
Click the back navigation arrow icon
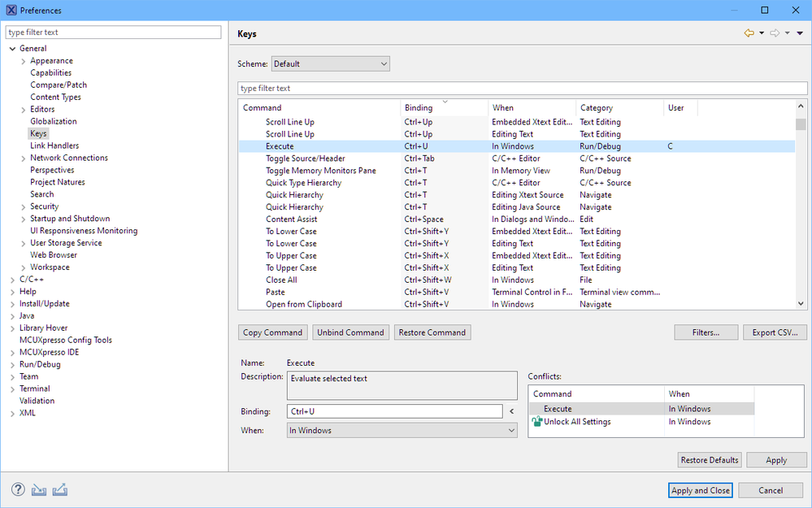tap(749, 33)
